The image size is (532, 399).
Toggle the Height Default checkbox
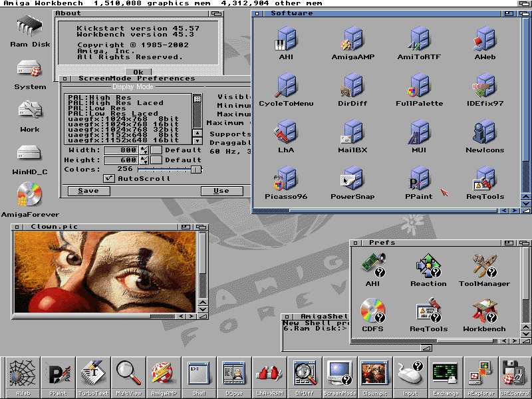[x=156, y=160]
